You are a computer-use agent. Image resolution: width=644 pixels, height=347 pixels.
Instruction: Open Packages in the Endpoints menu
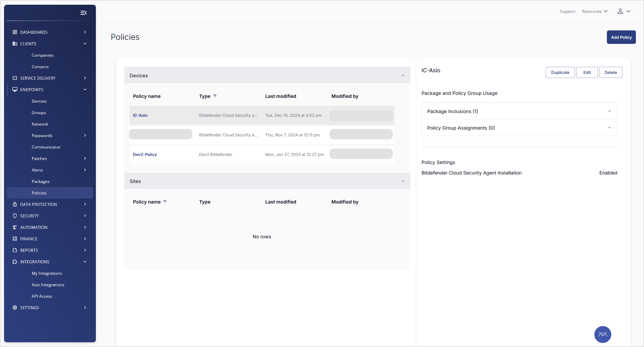41,182
